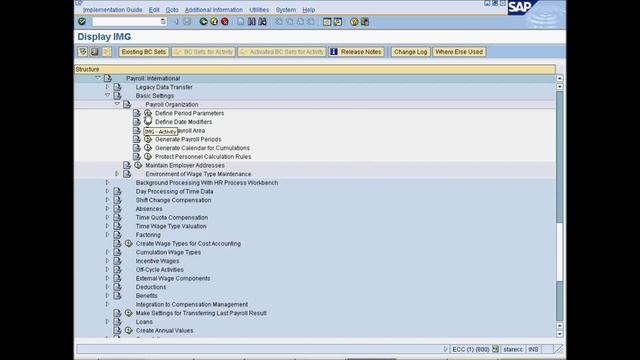The image size is (640, 360).
Task: Open the System menu
Action: point(286,10)
